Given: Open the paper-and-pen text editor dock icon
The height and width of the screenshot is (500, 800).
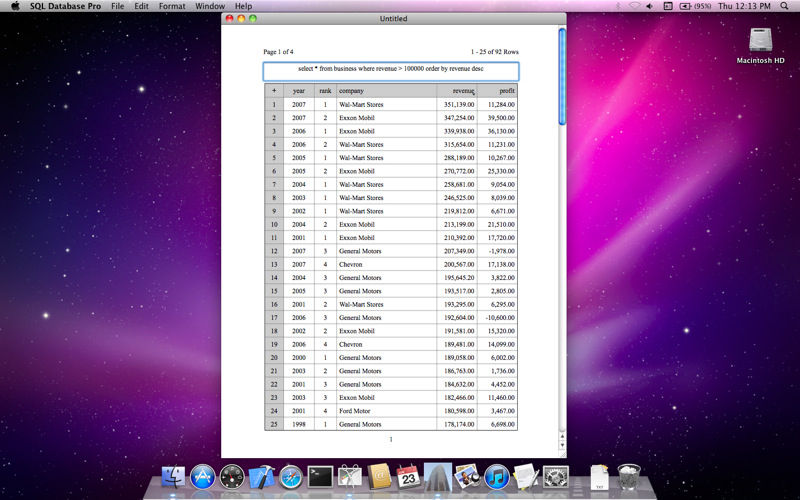Looking at the screenshot, I should (x=526, y=478).
